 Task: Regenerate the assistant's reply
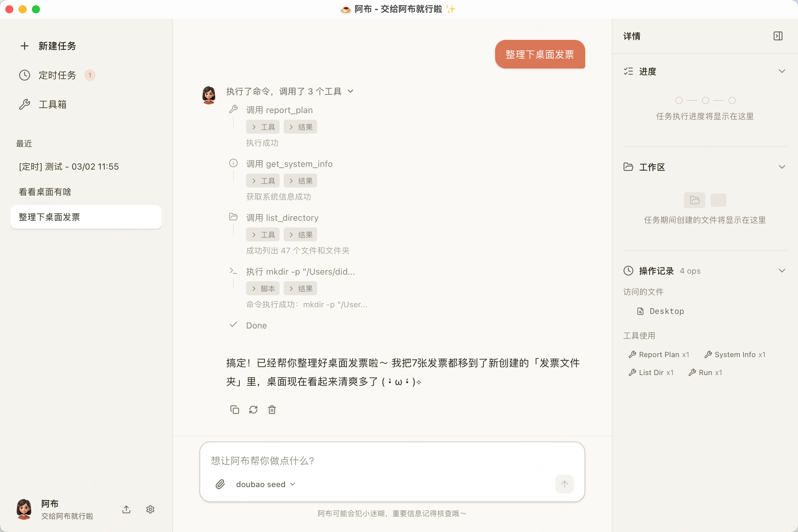(253, 410)
